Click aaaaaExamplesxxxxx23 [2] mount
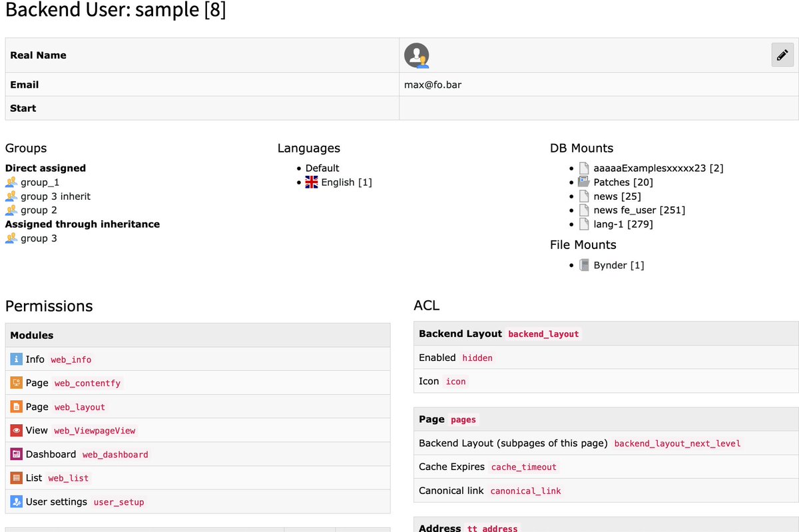799x532 pixels. (659, 168)
